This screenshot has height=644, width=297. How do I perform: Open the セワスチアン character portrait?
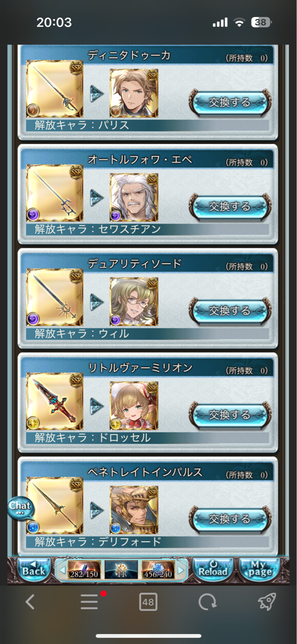(134, 198)
